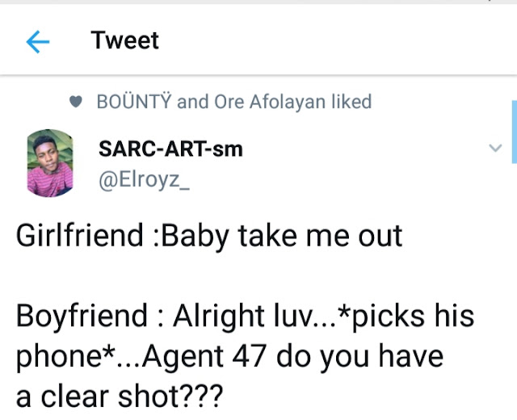Open BOÜNTŸ's profile from liked line

[133, 102]
